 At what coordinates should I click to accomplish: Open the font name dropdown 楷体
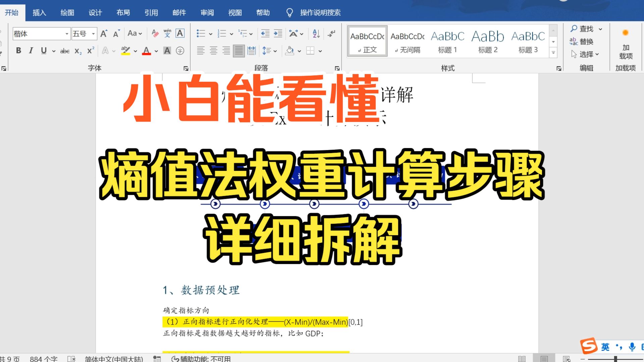click(x=67, y=34)
